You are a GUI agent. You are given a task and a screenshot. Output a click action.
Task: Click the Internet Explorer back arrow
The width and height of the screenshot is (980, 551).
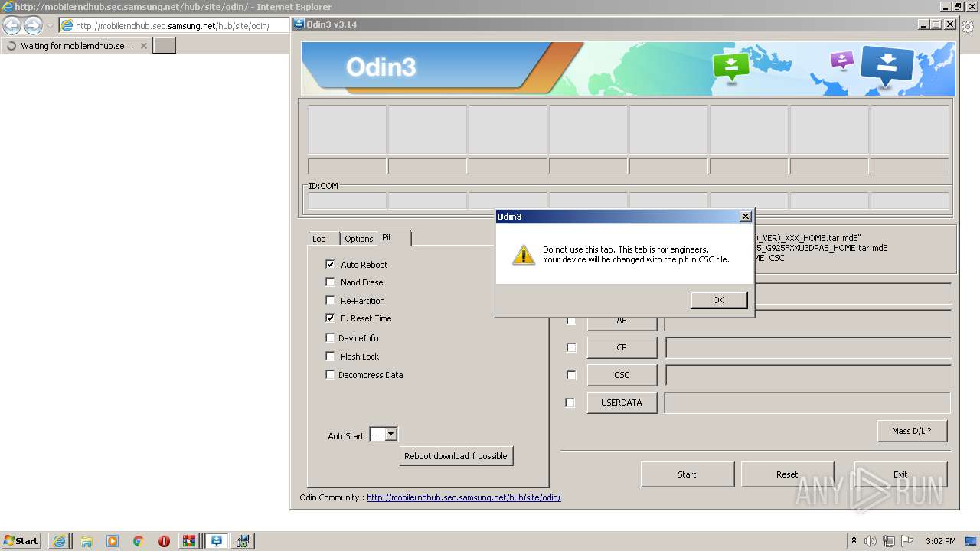pyautogui.click(x=12, y=25)
